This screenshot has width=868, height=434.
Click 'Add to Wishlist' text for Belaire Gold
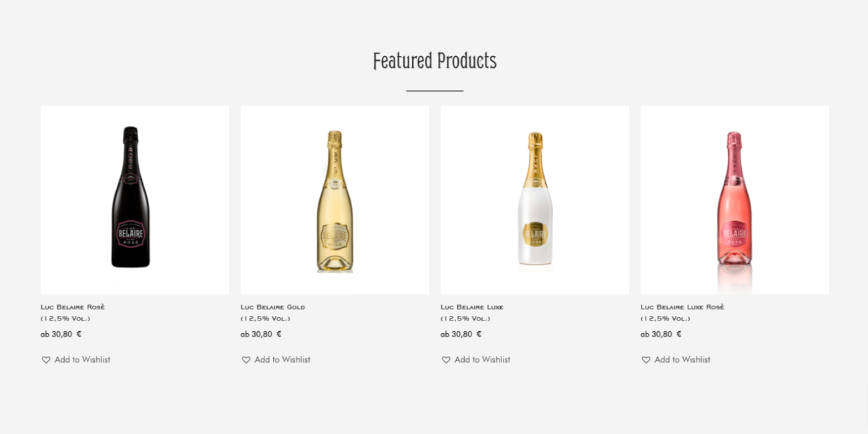(282, 360)
